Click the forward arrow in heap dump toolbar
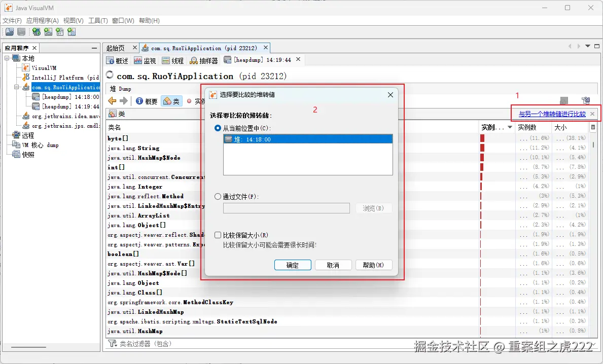603x364 pixels. 123,101
